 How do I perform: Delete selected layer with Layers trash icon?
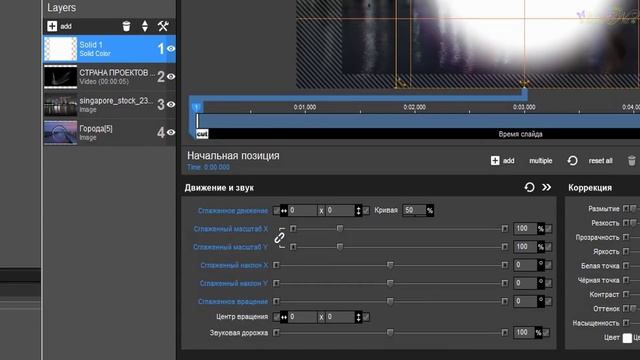pyautogui.click(x=127, y=26)
